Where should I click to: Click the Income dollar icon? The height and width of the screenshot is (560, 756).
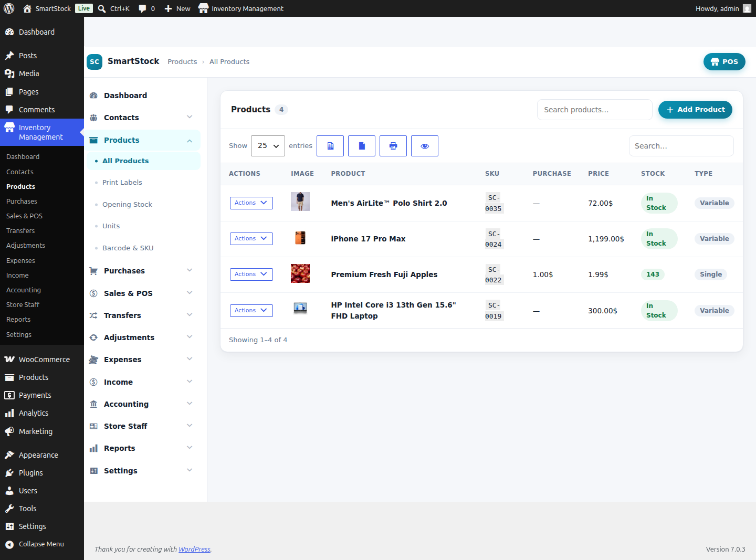(93, 382)
